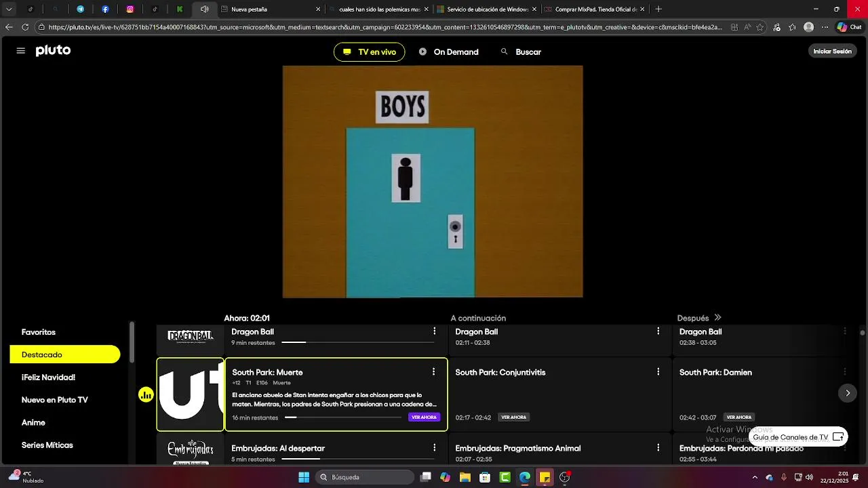Switch to Comprar MixPad tab
The image size is (868, 488).
tap(595, 9)
